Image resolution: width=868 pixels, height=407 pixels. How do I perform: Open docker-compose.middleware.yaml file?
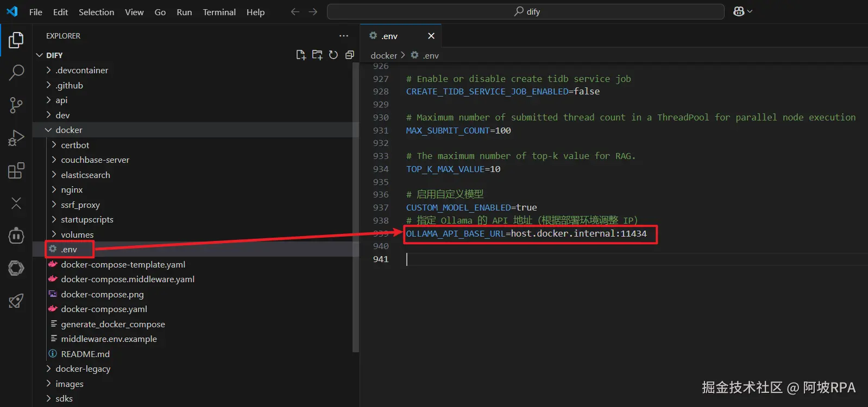click(196, 279)
